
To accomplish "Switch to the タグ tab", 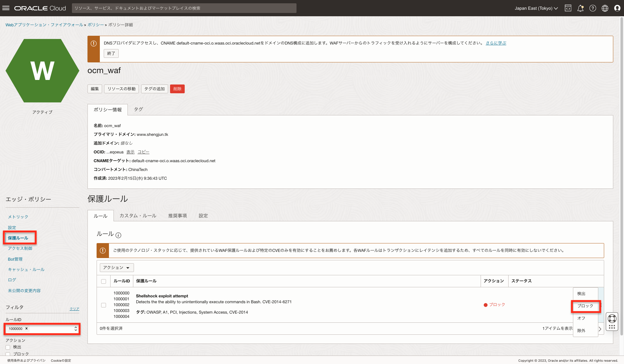I will (139, 110).
